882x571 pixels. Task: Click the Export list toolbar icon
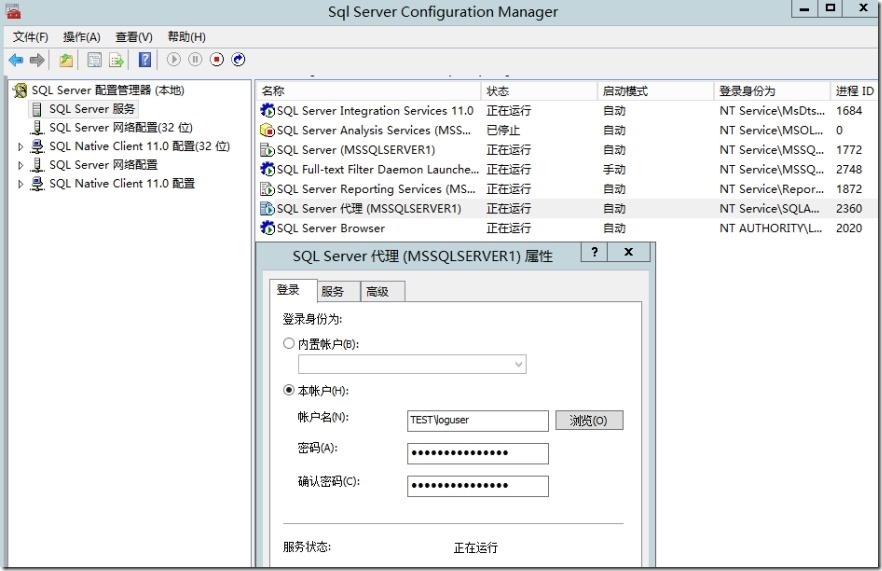coord(117,60)
